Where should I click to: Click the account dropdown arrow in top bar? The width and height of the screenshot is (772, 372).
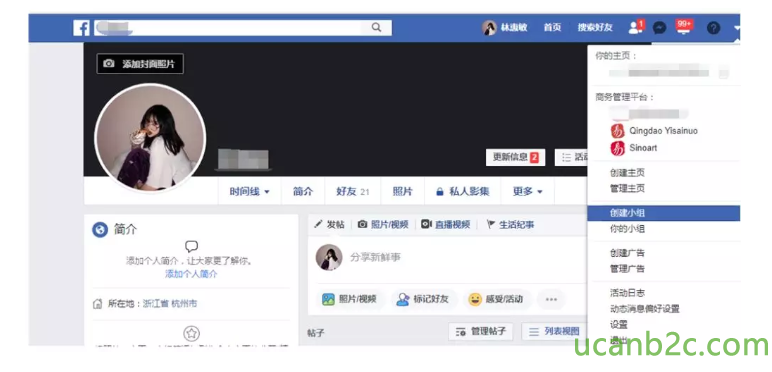tap(737, 29)
